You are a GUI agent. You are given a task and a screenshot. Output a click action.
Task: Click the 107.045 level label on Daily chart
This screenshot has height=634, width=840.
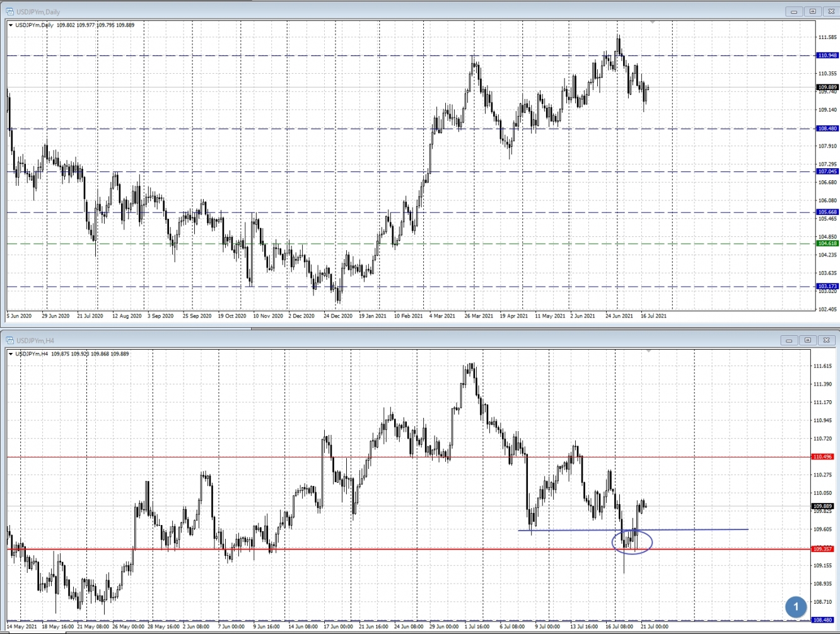pyautogui.click(x=827, y=171)
